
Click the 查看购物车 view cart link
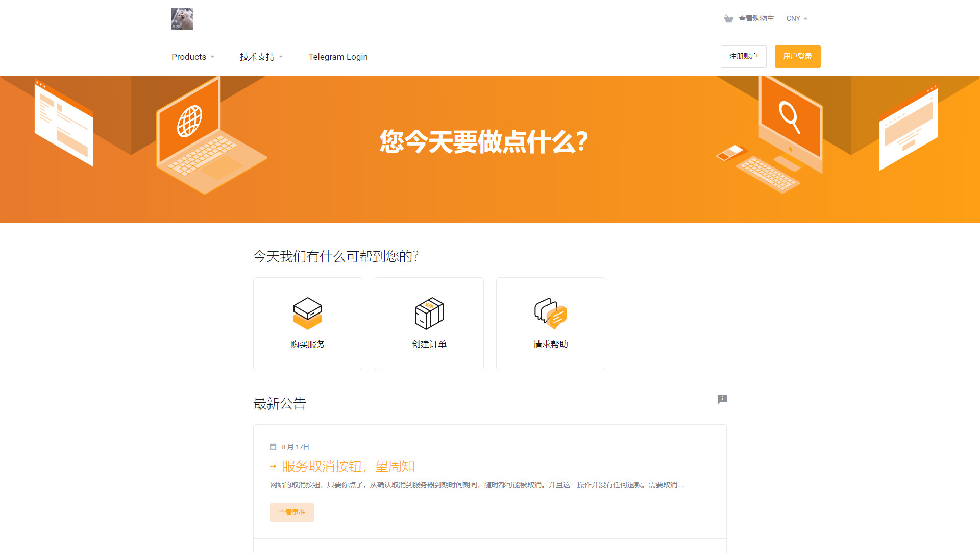pyautogui.click(x=756, y=19)
